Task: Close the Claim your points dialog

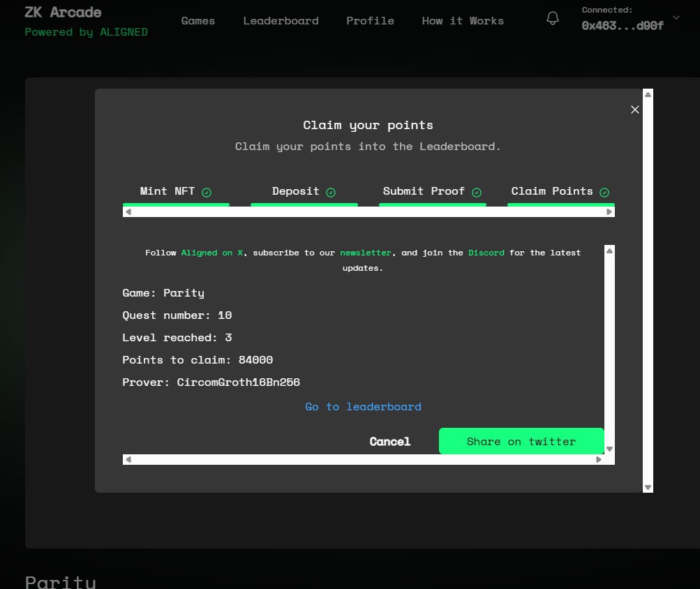Action: click(635, 110)
